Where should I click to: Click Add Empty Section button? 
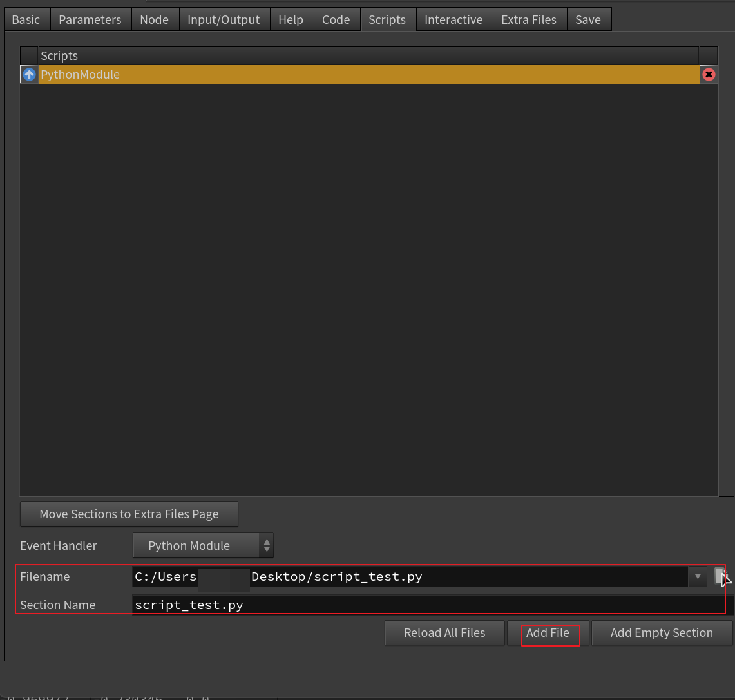[x=662, y=633]
